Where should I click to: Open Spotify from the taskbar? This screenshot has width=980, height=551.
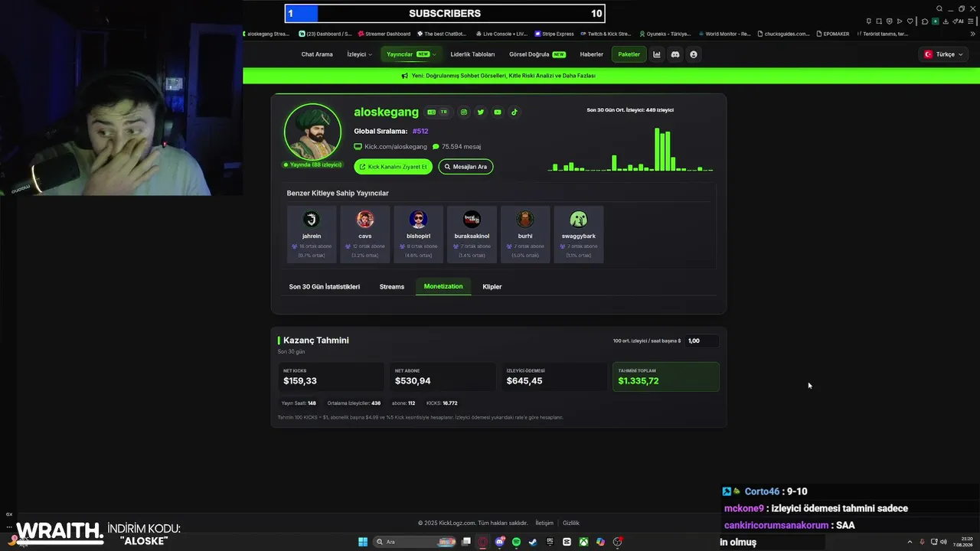[x=516, y=542]
